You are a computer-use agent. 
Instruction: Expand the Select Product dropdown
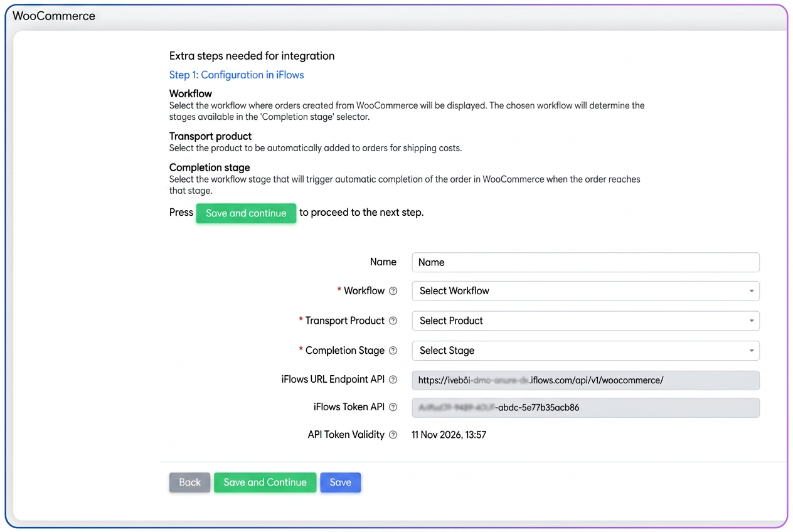pyautogui.click(x=585, y=321)
